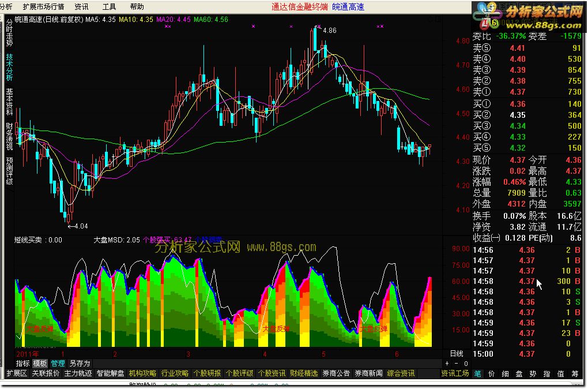This screenshot has height=389, width=588.
Task: Select the 筹 tab in quote panel
Action: click(x=575, y=374)
